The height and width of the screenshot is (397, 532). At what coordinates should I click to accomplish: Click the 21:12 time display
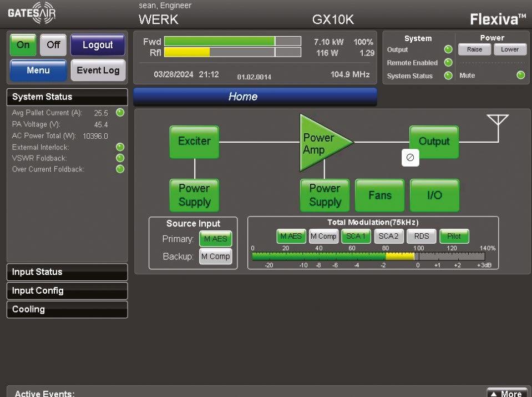209,74
